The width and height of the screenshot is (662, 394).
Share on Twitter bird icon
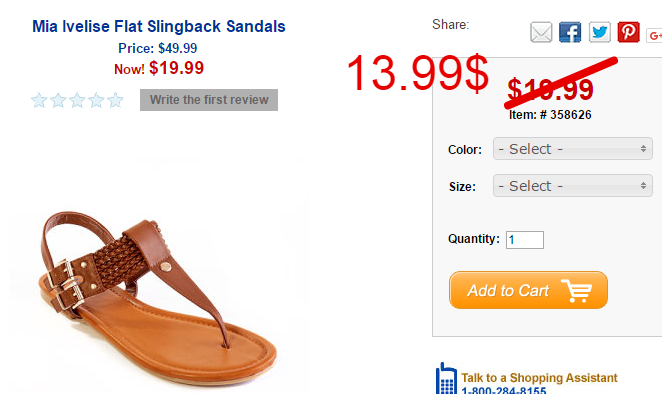(600, 32)
